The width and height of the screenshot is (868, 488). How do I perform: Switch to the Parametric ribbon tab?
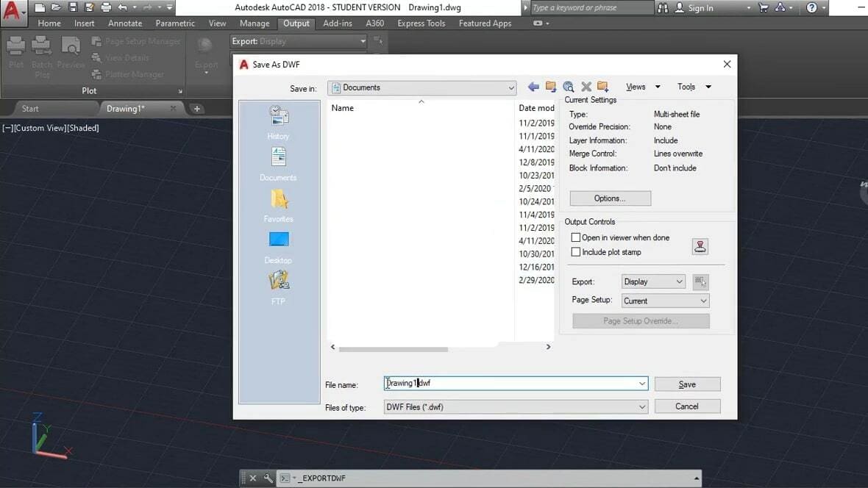175,24
